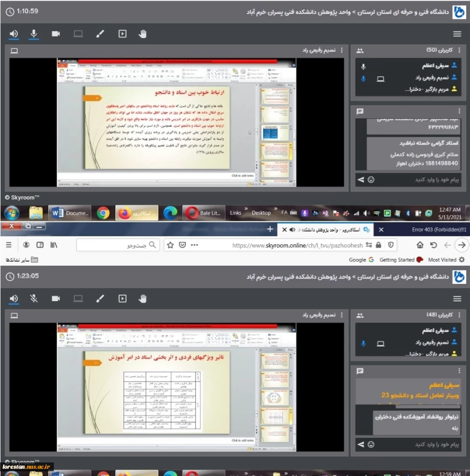Expand the Links toolbar chevron in taskbar
This screenshot has width=470, height=476.
click(x=246, y=209)
